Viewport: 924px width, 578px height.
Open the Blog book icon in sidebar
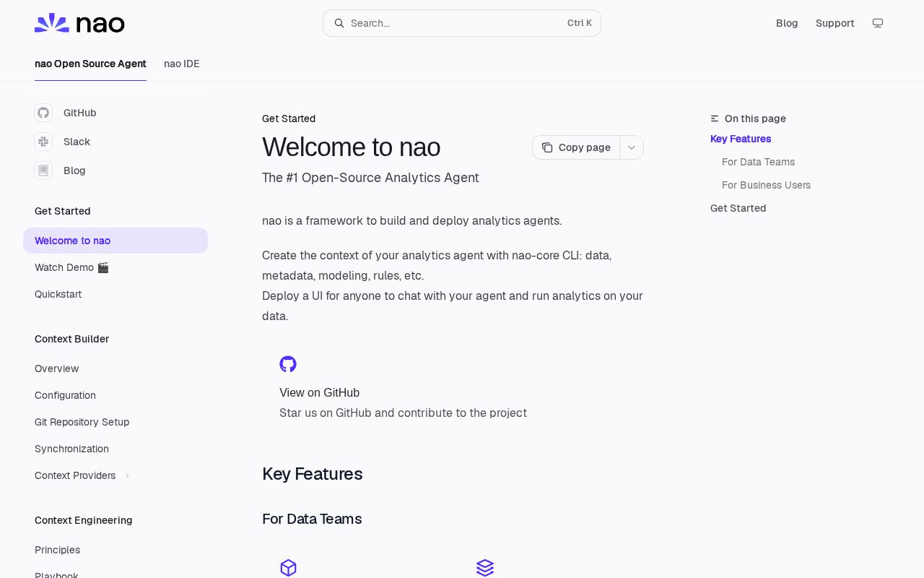[43, 171]
